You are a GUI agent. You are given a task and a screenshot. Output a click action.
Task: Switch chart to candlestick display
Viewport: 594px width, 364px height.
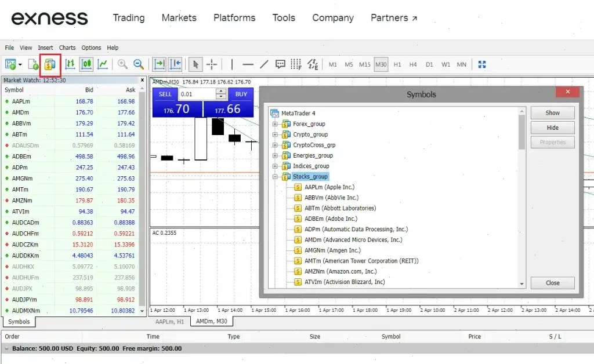click(x=85, y=64)
